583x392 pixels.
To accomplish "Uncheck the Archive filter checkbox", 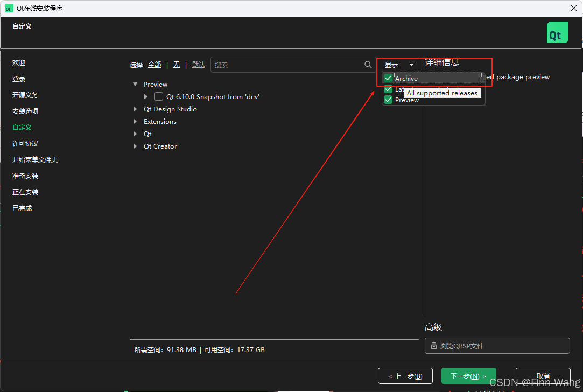I will (388, 79).
